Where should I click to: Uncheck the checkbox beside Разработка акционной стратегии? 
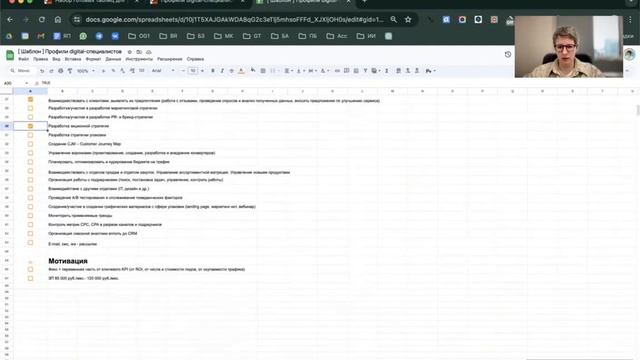point(30,126)
